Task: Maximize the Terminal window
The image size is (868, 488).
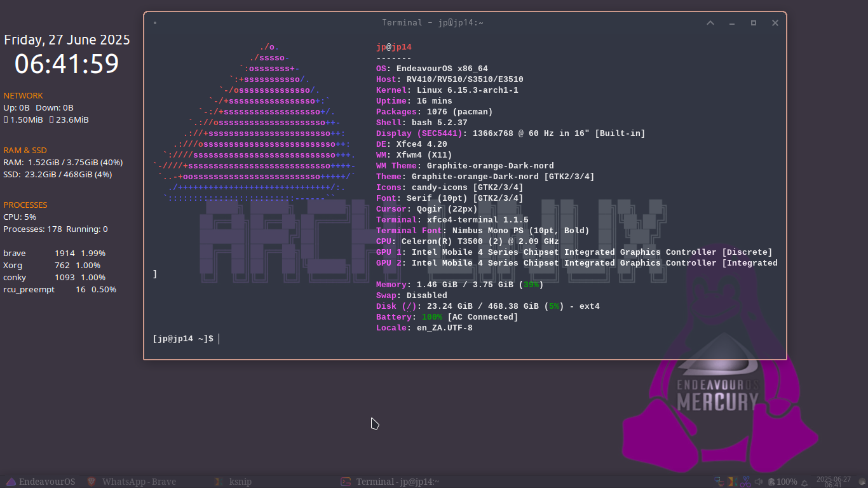Action: (754, 23)
